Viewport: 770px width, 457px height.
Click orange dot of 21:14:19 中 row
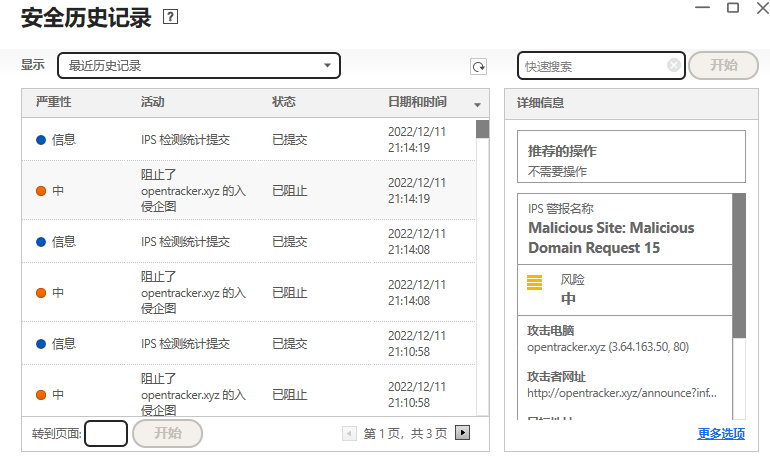(x=41, y=191)
